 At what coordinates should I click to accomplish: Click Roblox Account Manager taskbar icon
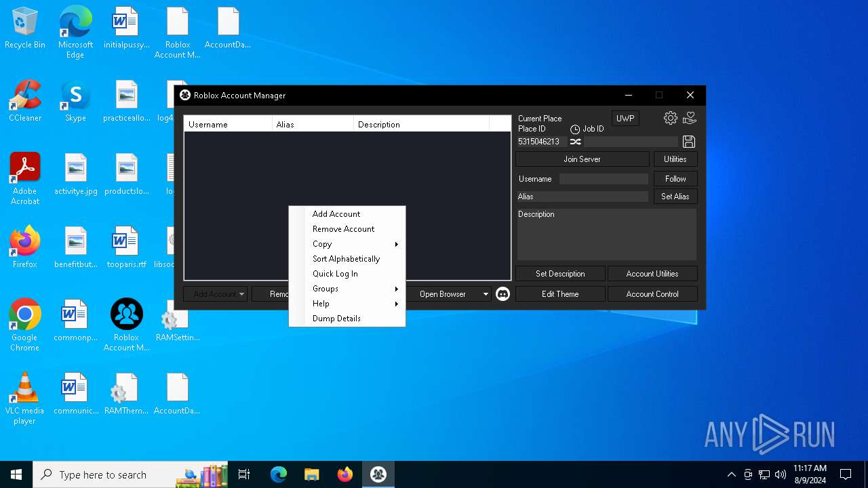[x=378, y=474]
